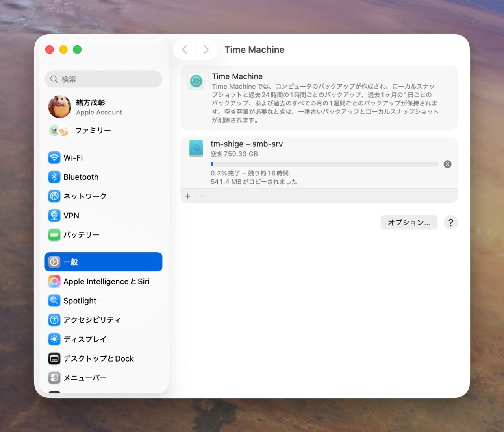Select the tm-shige – smb-srv disk name
Image resolution: width=504 pixels, height=432 pixels.
[246, 144]
